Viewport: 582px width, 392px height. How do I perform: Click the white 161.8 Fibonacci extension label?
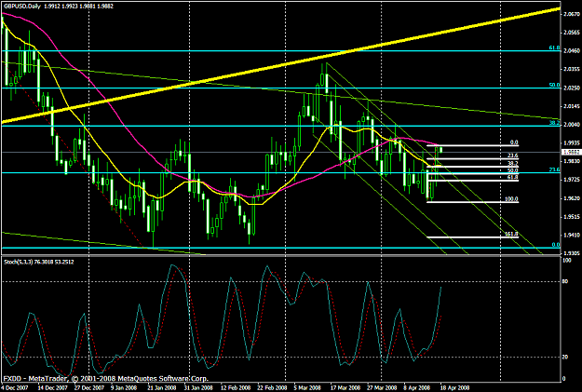click(x=511, y=235)
